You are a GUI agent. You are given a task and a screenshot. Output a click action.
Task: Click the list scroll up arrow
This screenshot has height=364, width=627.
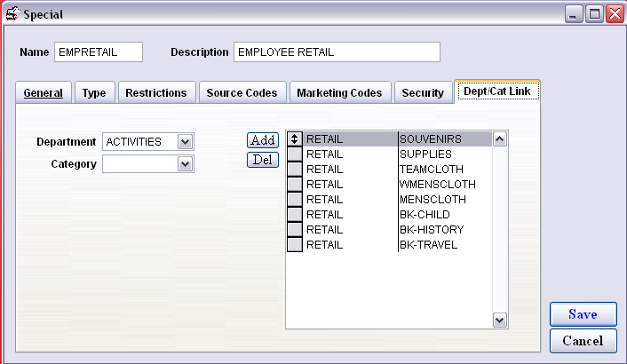(x=500, y=139)
